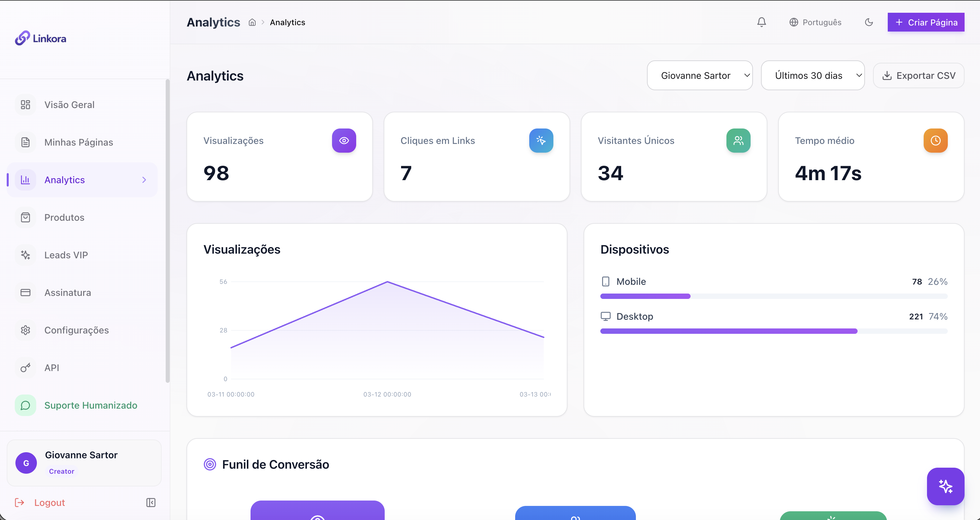Click the Analytics bar chart icon
980x520 pixels.
click(25, 180)
